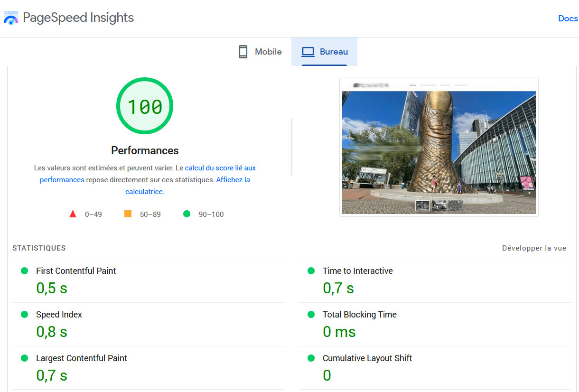Click the red triangle 0–49 legend icon
This screenshot has width=579, height=392.
pos(73,214)
